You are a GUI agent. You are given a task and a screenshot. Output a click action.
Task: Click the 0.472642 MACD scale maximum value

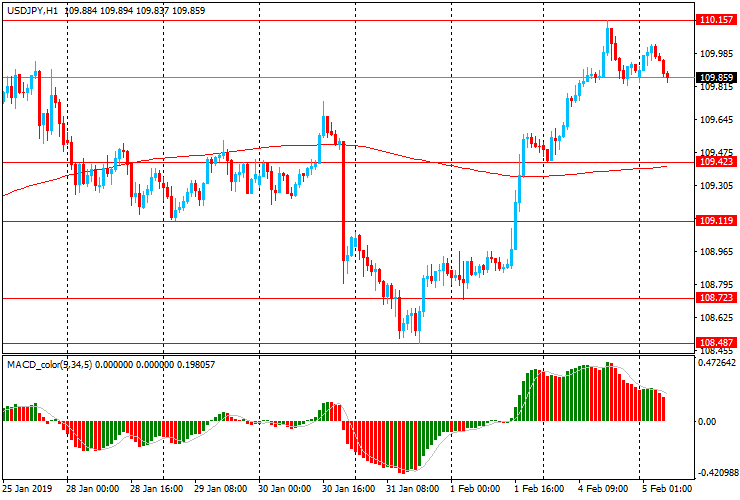716,363
